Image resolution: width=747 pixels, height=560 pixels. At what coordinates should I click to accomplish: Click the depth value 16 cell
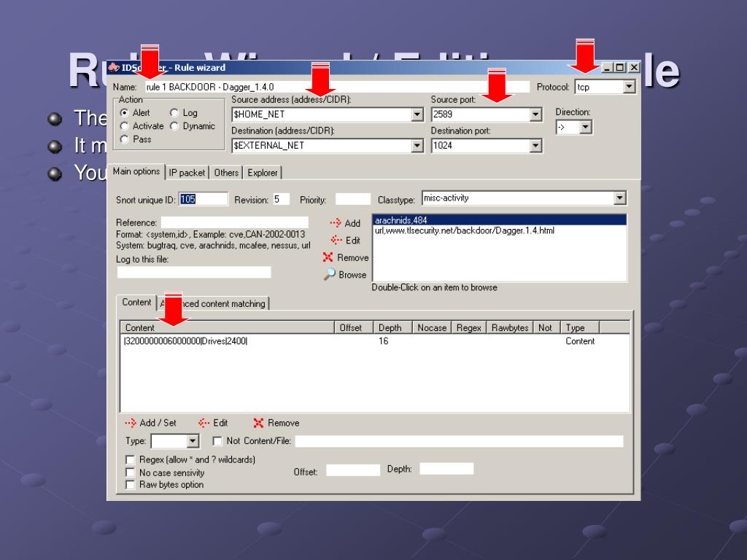(x=384, y=341)
